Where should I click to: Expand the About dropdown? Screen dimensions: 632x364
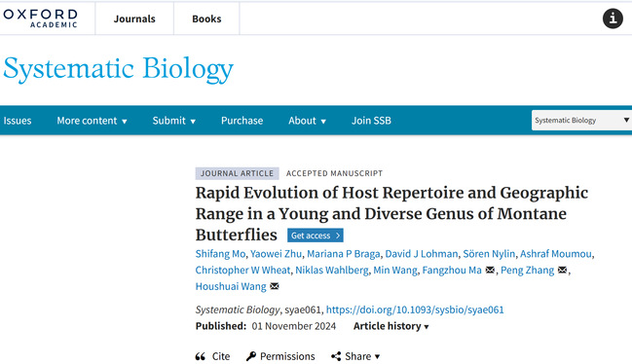click(x=307, y=121)
